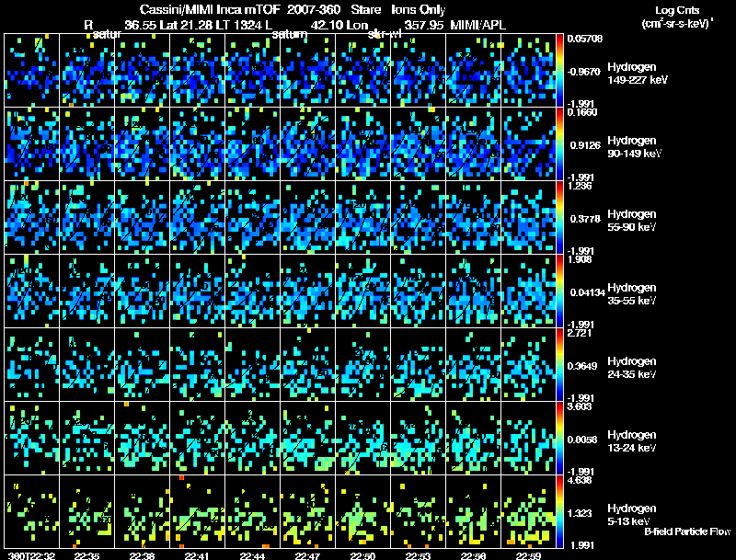Click the 'B-field Particle Flow' legend text
The image size is (736, 560).
click(687, 531)
